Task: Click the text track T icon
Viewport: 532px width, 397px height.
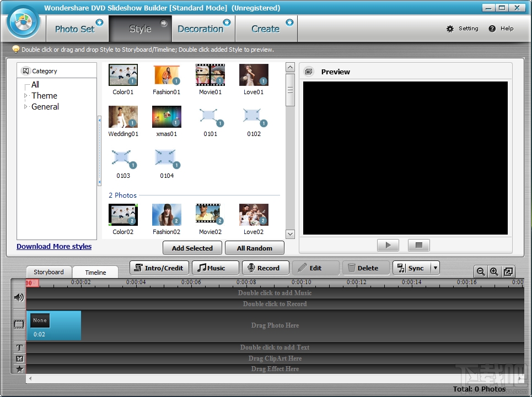Action: pyautogui.click(x=18, y=347)
